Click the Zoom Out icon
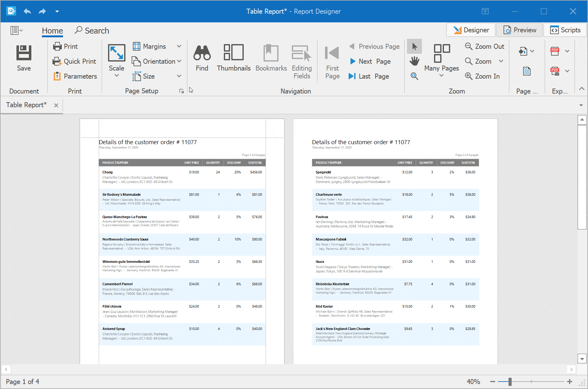This screenshot has width=588, height=389. [468, 46]
